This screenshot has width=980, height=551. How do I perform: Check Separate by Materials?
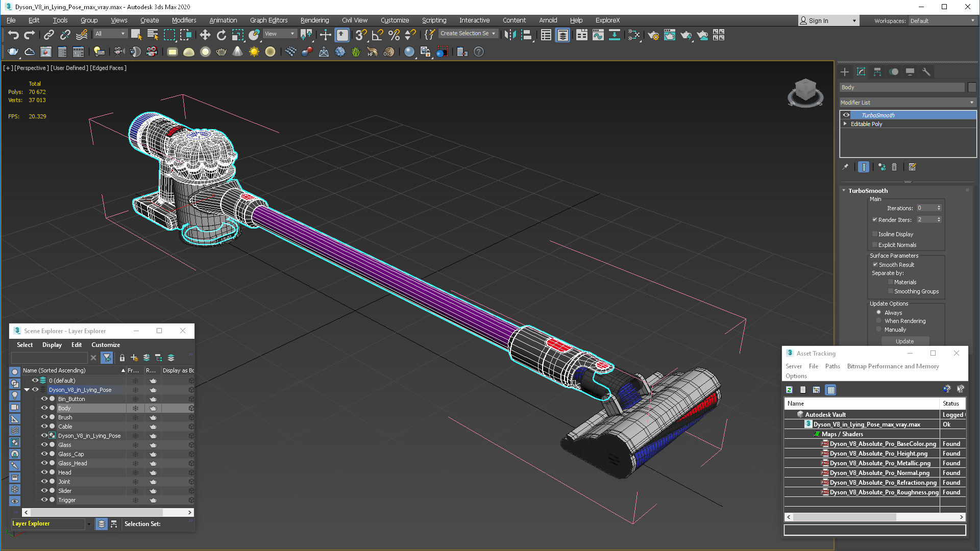(891, 282)
